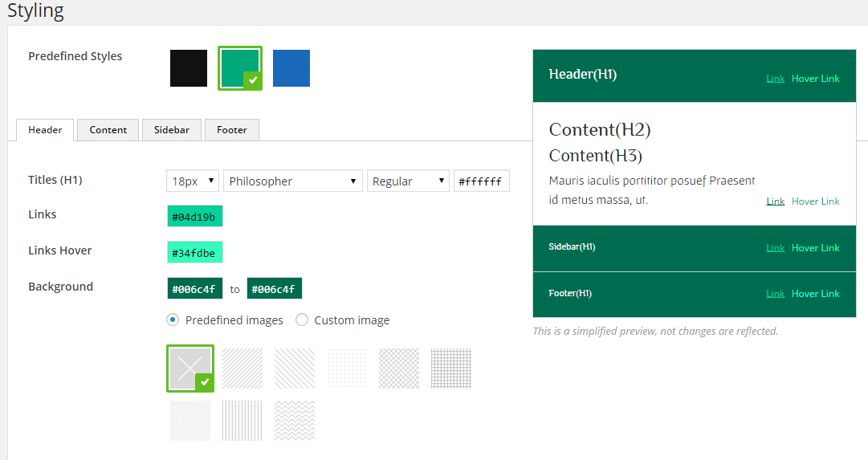The image size is (868, 460).
Task: Click the Titles (H1) label
Action: point(55,180)
